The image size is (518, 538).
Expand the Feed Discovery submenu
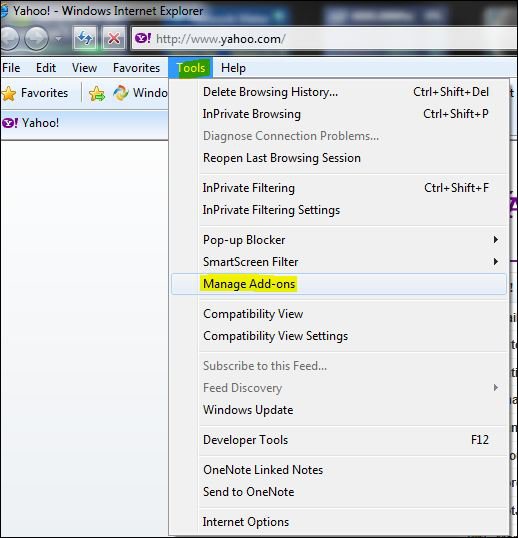point(339,388)
